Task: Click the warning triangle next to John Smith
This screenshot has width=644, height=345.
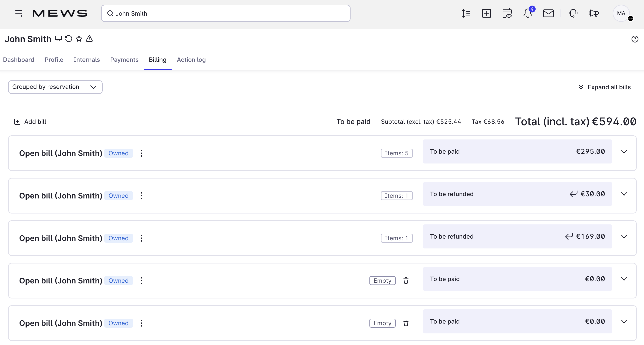Action: [x=89, y=39]
